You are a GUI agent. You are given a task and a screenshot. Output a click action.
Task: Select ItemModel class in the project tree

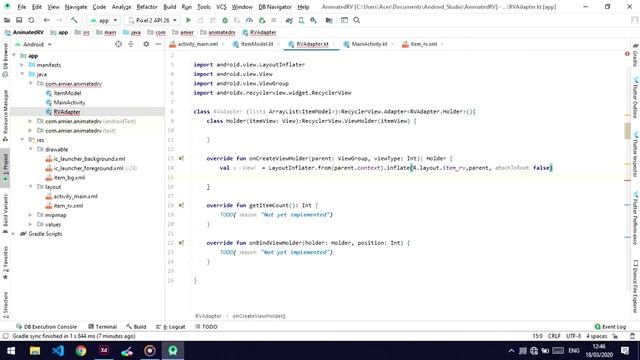tap(64, 93)
